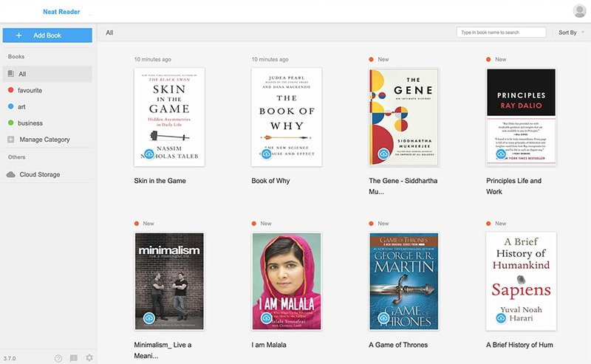Click the 'Skin in the Game' title text
The image size is (591, 364).
click(160, 181)
